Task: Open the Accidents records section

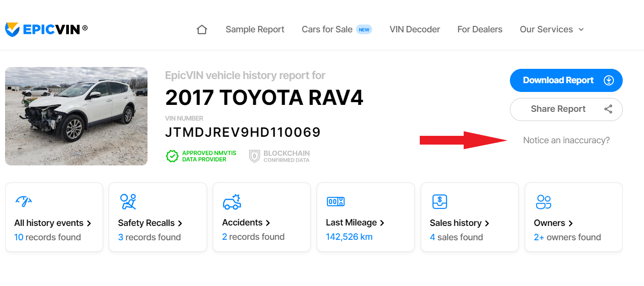Action: pos(246,223)
